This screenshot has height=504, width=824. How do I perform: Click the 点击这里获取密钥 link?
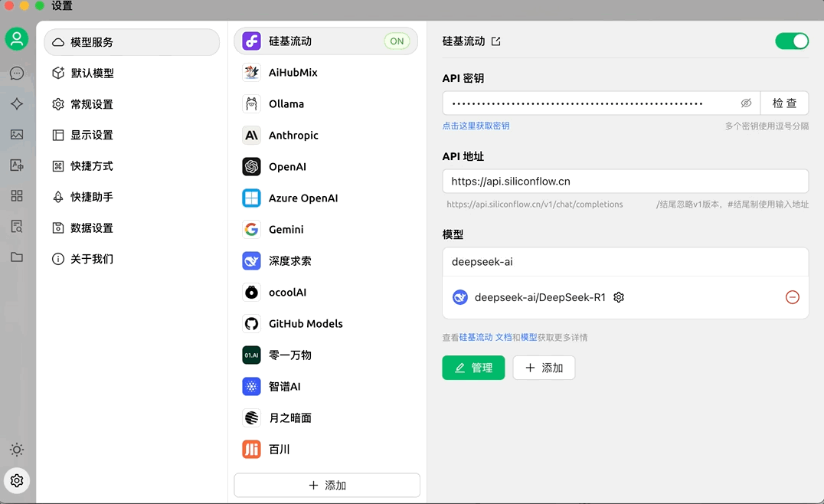coord(476,126)
